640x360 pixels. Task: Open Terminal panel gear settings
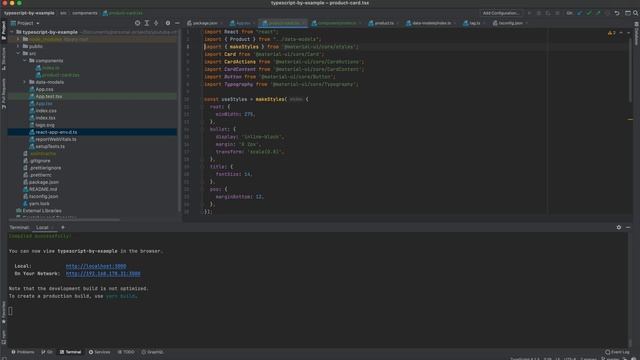coord(619,227)
